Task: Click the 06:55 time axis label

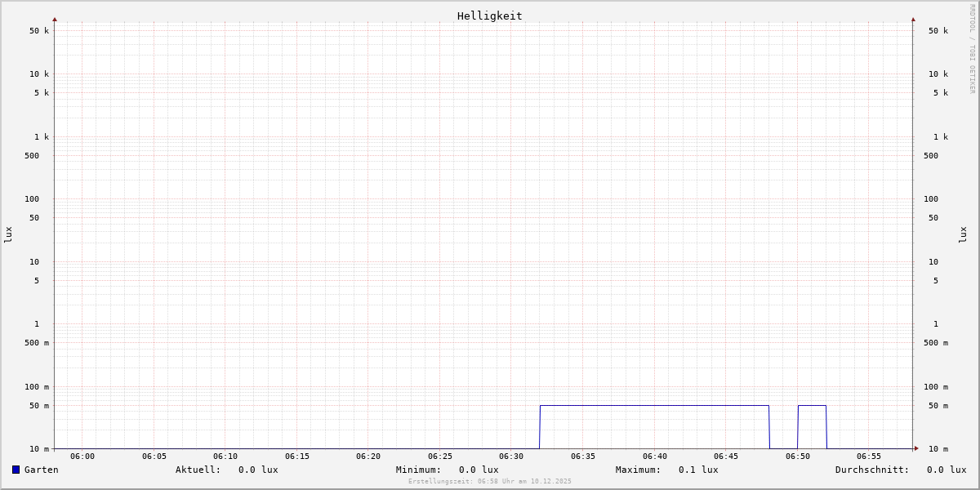Action: click(869, 457)
